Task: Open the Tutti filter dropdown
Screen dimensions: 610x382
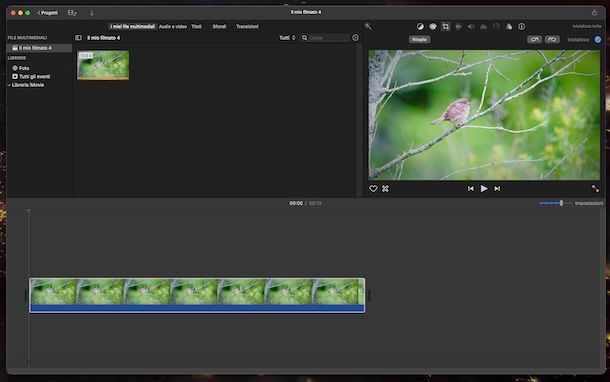Action: (287, 38)
